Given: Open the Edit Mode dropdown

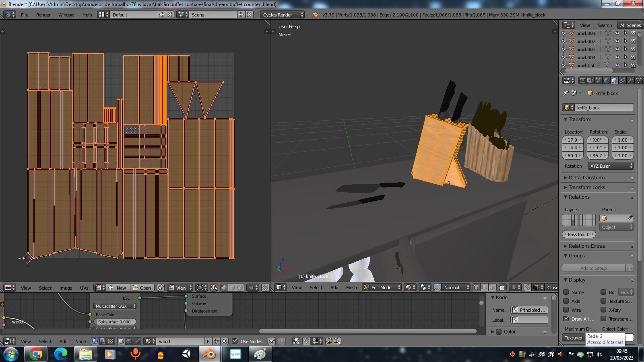Looking at the screenshot, I should pos(382,288).
